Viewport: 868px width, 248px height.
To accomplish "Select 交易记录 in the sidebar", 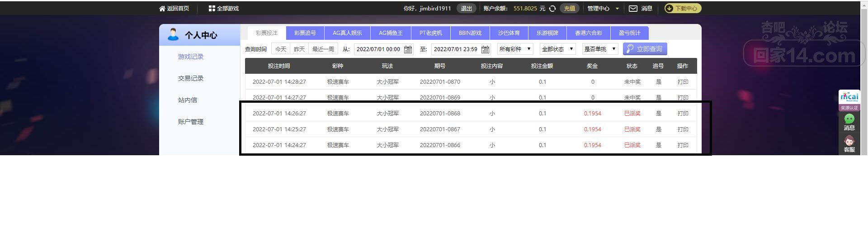I will [x=191, y=78].
